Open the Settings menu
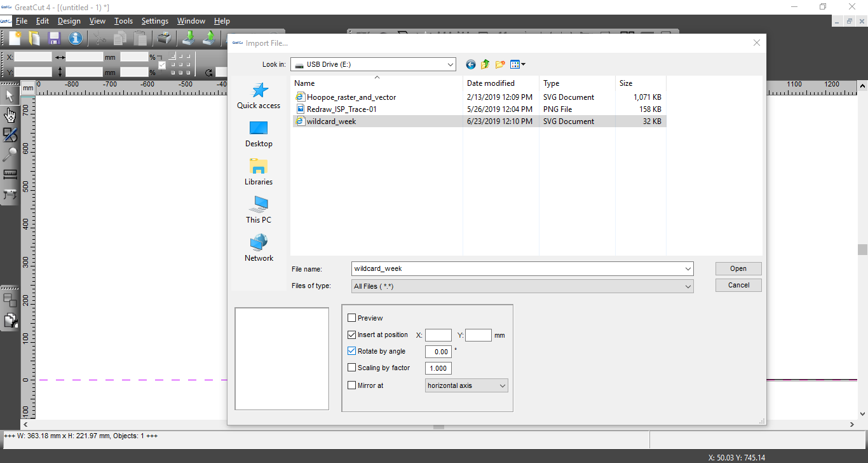The height and width of the screenshot is (463, 868). (155, 21)
